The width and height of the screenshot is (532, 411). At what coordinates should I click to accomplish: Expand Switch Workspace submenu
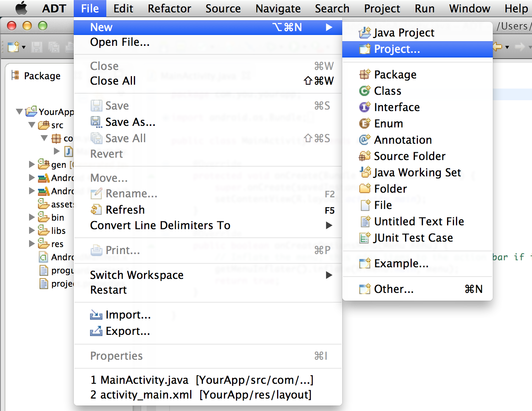(208, 275)
